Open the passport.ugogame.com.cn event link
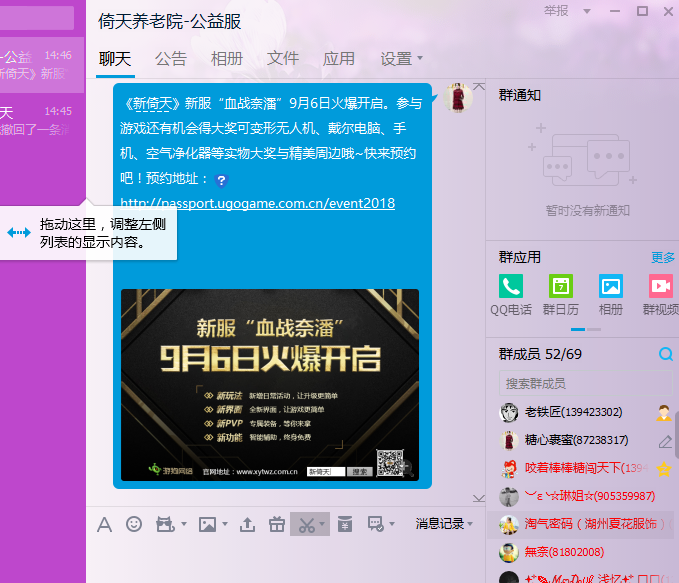The height and width of the screenshot is (583, 679). [x=257, y=203]
